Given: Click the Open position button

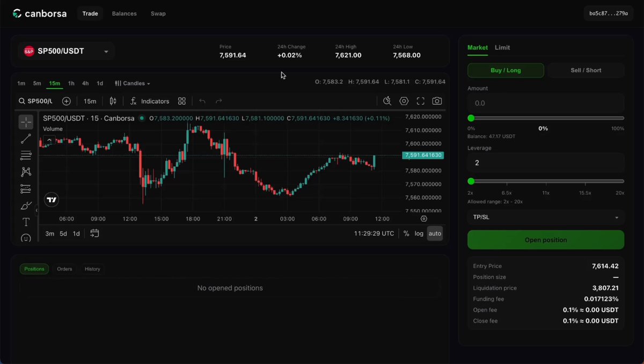Looking at the screenshot, I should pos(546,240).
